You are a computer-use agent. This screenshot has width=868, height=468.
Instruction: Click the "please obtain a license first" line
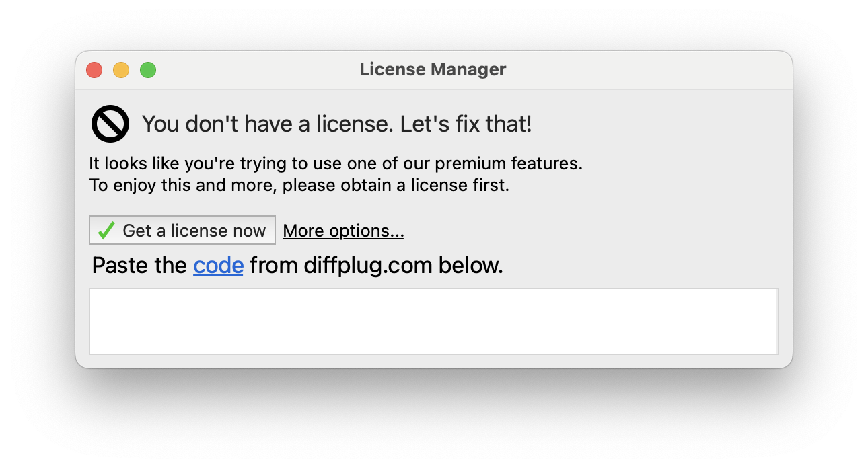(x=299, y=185)
